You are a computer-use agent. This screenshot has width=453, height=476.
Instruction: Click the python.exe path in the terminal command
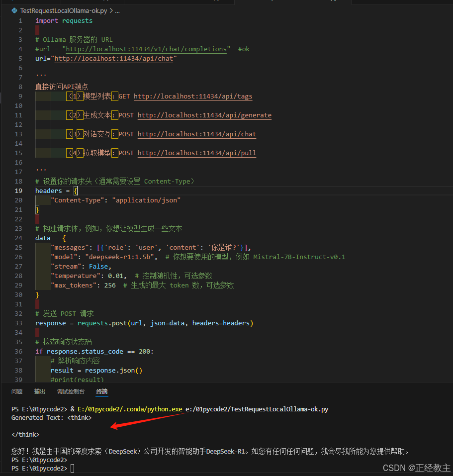click(130, 409)
